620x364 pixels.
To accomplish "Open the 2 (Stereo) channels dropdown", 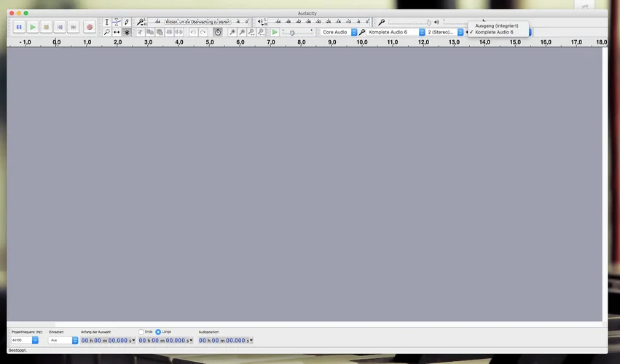I will [445, 32].
